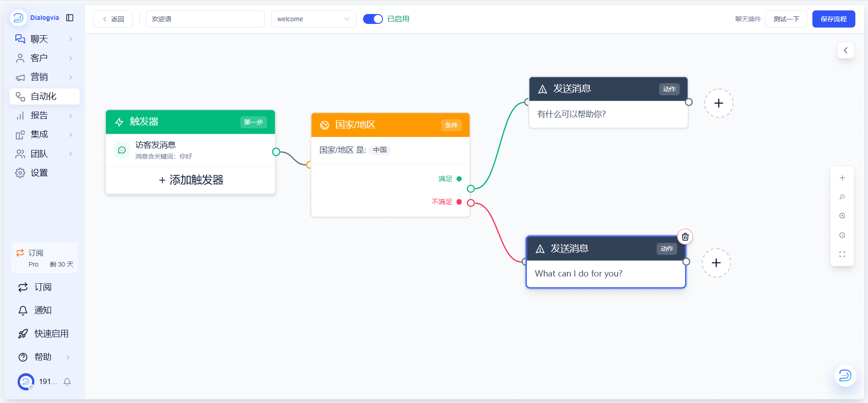This screenshot has width=868, height=403.
Task: Expand the 报告 menu chevron
Action: click(71, 116)
